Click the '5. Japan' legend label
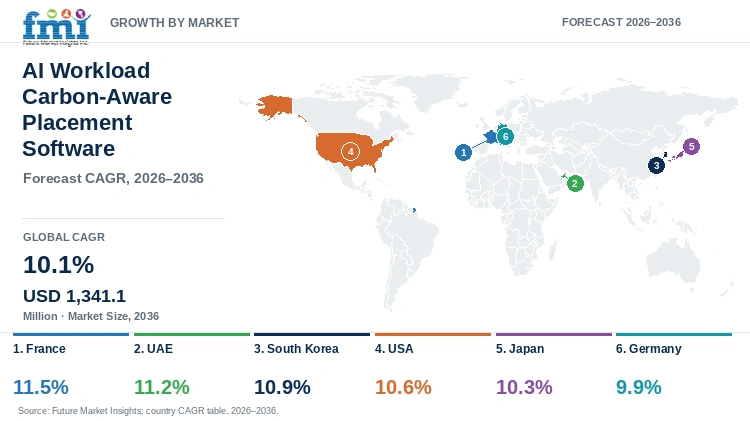The height and width of the screenshot is (421, 750). 520,349
